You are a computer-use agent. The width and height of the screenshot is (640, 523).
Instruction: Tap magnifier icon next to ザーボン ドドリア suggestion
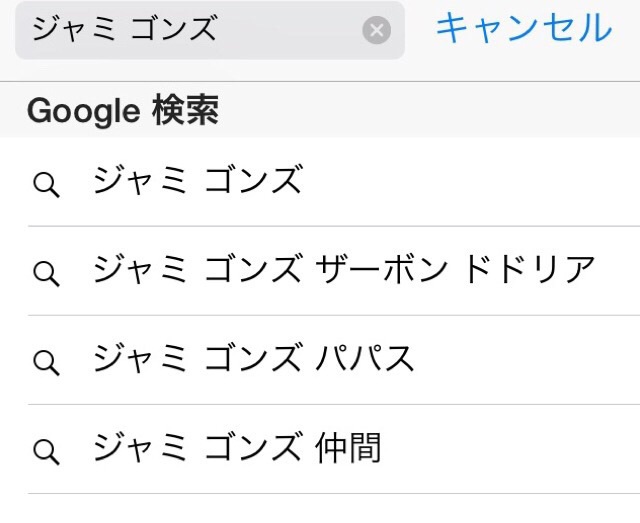(46, 274)
